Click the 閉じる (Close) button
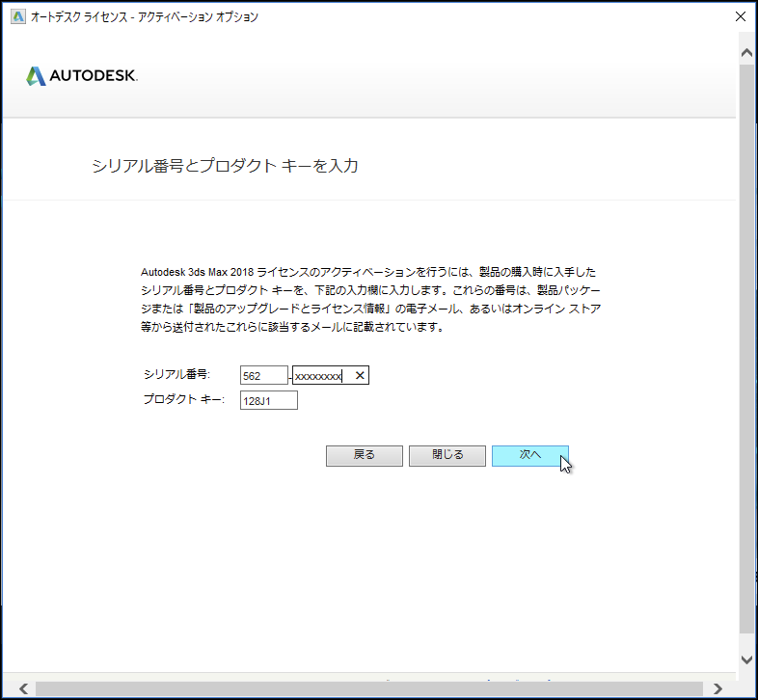This screenshot has width=758, height=700. tap(447, 455)
